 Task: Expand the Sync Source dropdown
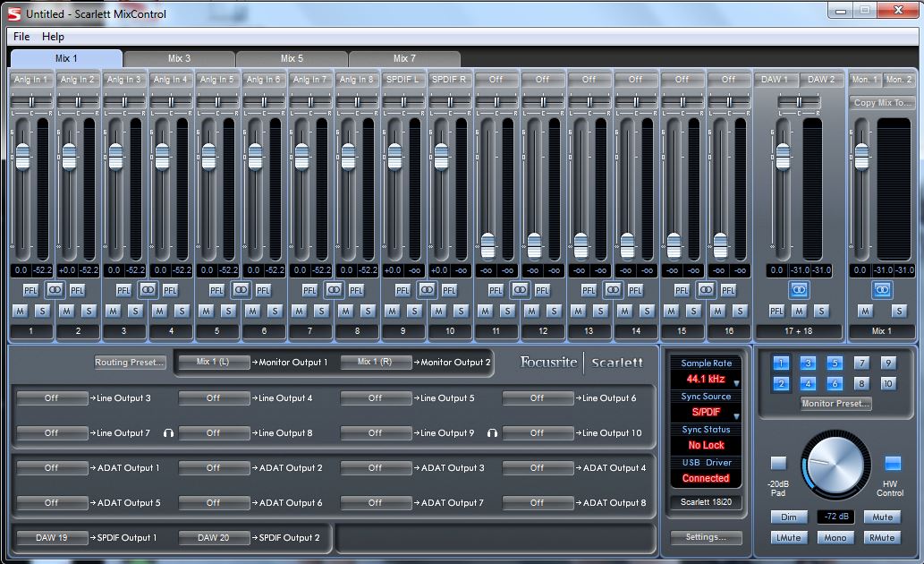(x=707, y=413)
